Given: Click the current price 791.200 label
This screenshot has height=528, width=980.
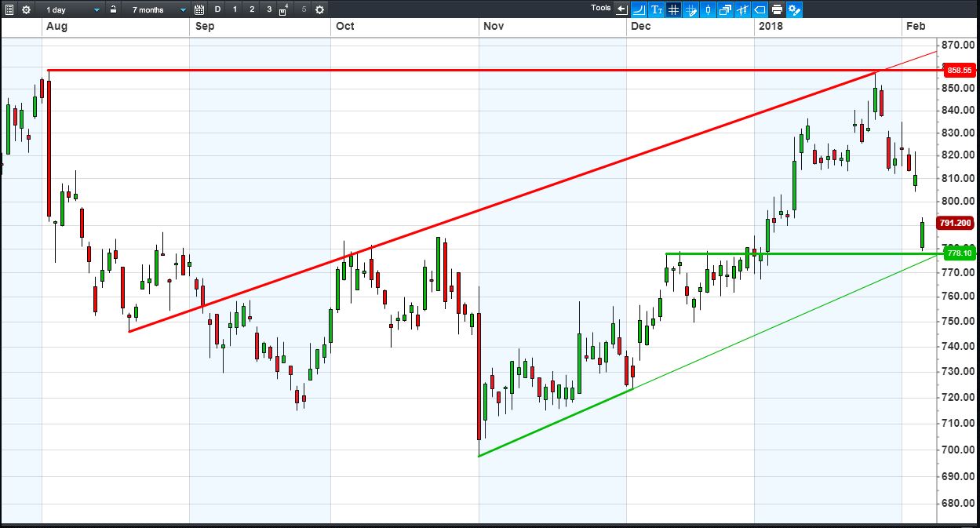Looking at the screenshot, I should pyautogui.click(x=957, y=223).
